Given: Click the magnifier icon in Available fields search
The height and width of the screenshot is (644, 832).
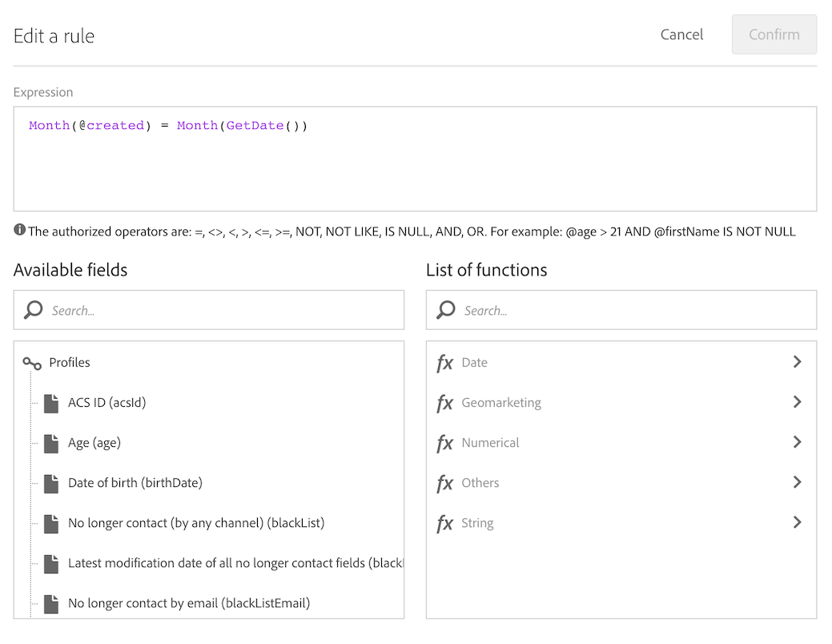Looking at the screenshot, I should (33, 310).
